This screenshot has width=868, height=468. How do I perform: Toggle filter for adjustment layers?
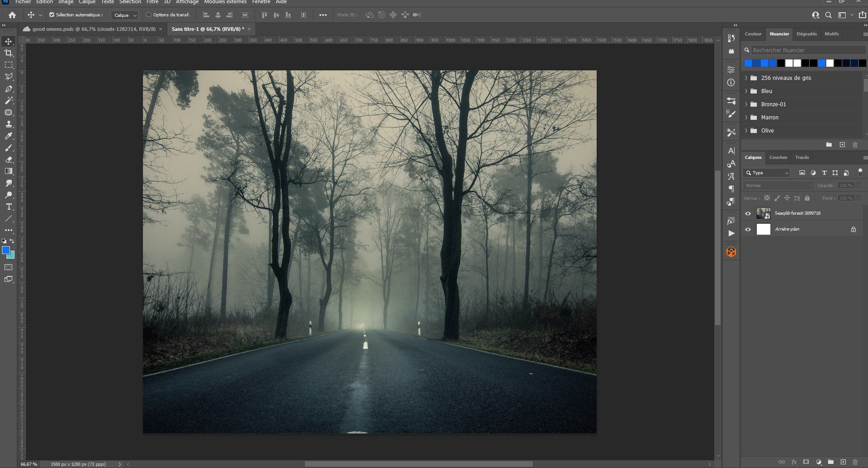point(813,172)
